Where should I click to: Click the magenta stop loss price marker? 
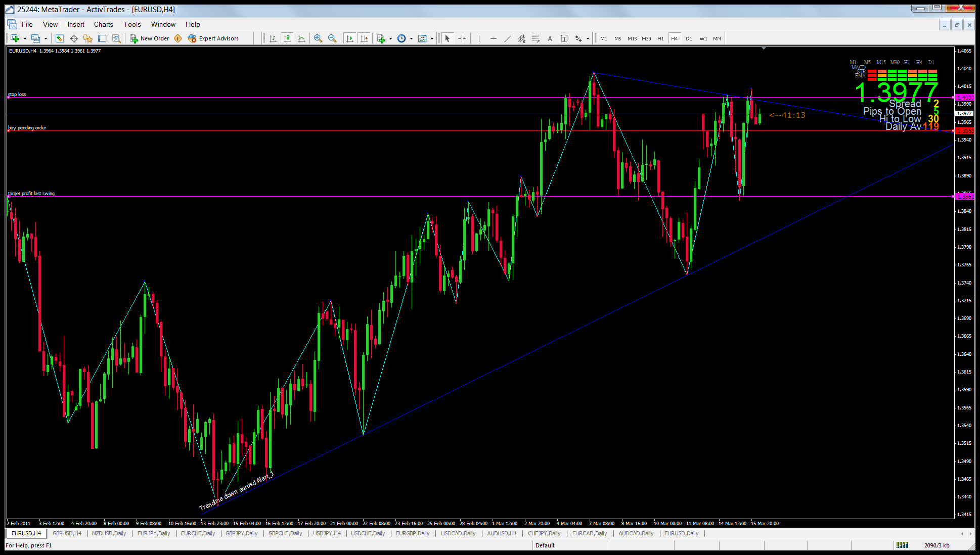(x=965, y=98)
